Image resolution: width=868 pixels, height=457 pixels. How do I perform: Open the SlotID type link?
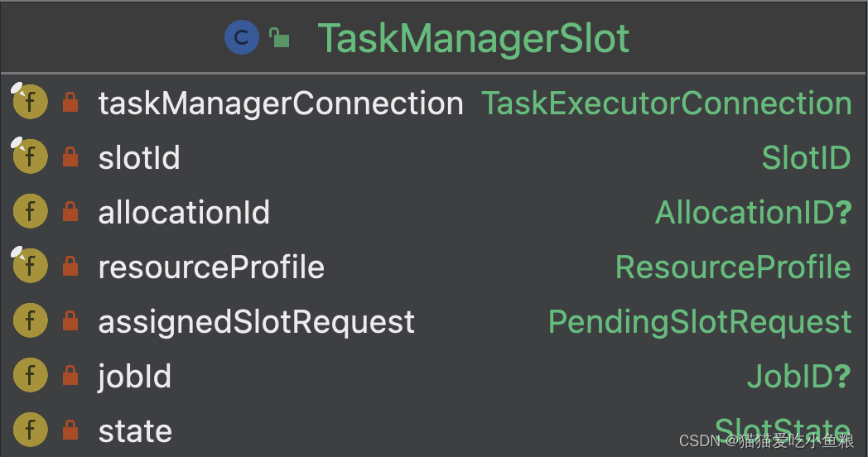[806, 157]
